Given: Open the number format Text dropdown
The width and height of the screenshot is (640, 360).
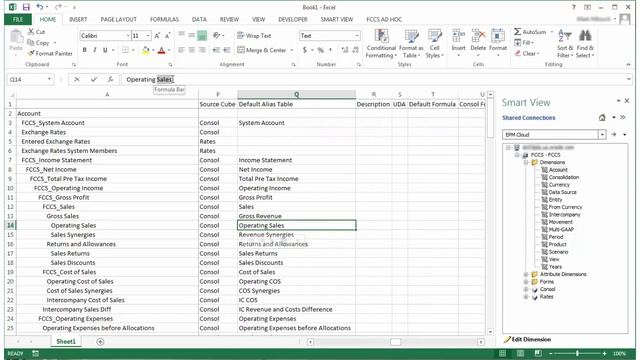Looking at the screenshot, I should tap(357, 36).
